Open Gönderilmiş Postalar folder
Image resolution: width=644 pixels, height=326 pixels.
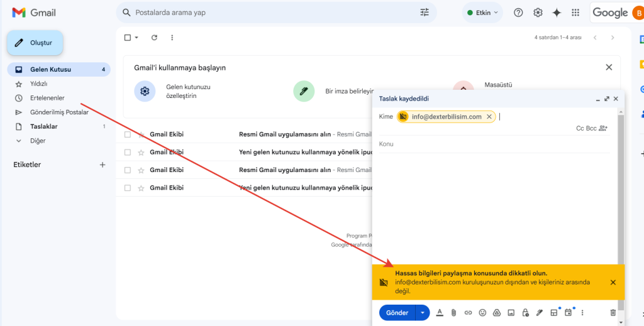click(58, 112)
